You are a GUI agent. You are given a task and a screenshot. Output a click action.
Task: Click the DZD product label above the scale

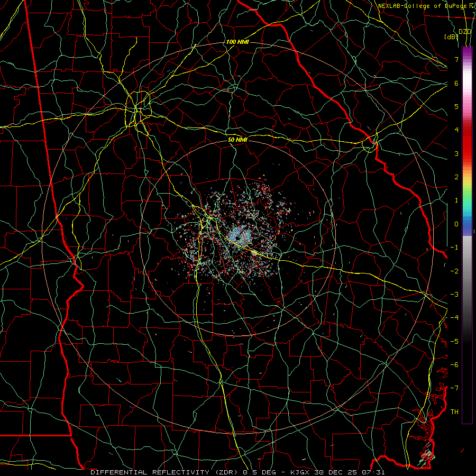465,32
